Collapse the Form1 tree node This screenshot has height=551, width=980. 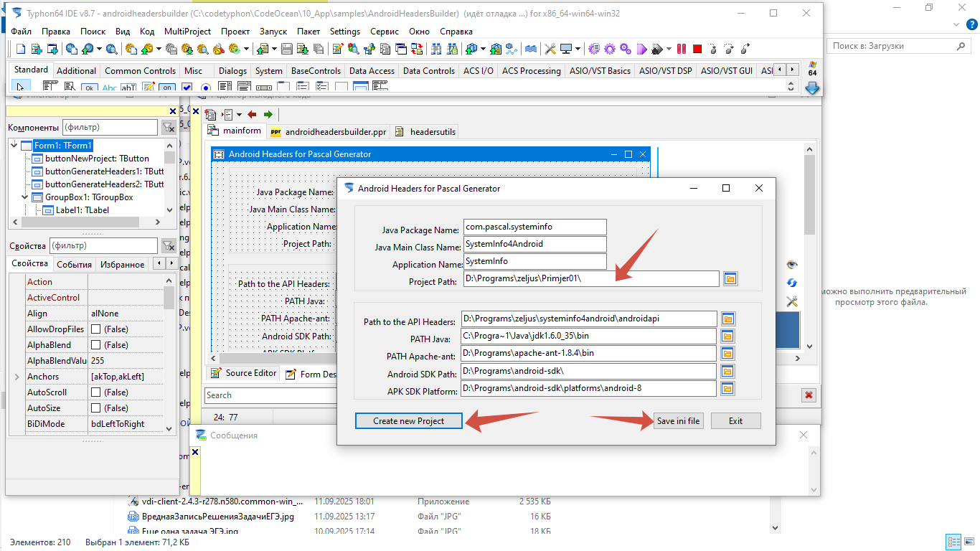pos(14,146)
